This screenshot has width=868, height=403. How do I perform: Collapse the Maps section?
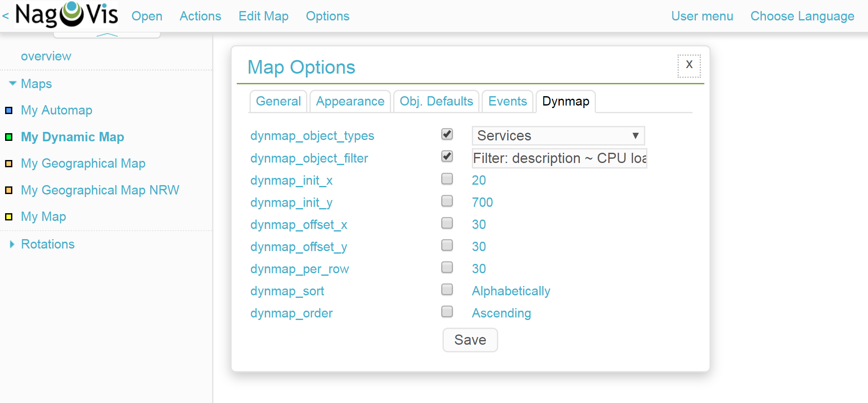12,83
